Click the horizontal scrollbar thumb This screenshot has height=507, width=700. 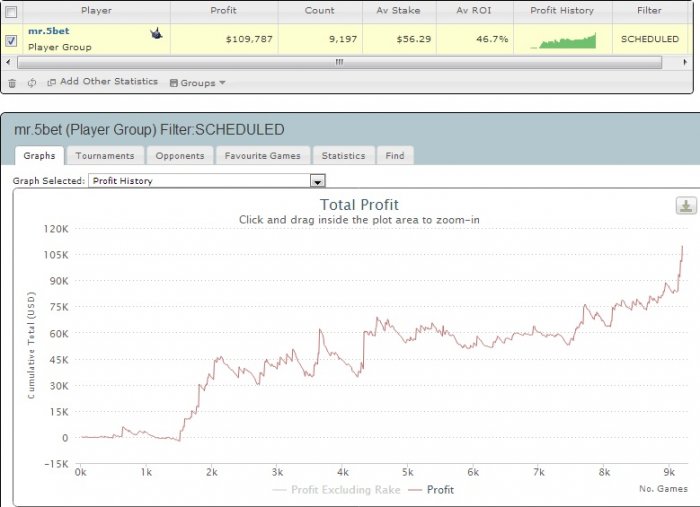(x=339, y=62)
